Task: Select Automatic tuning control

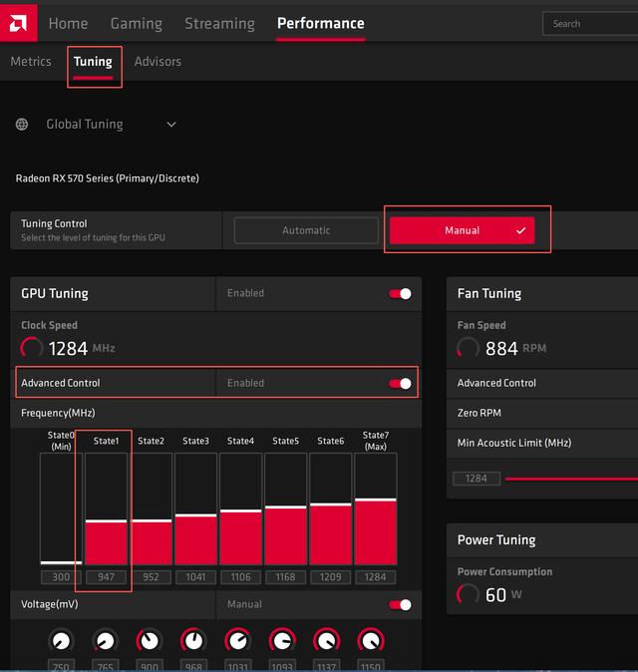Action: point(306,230)
